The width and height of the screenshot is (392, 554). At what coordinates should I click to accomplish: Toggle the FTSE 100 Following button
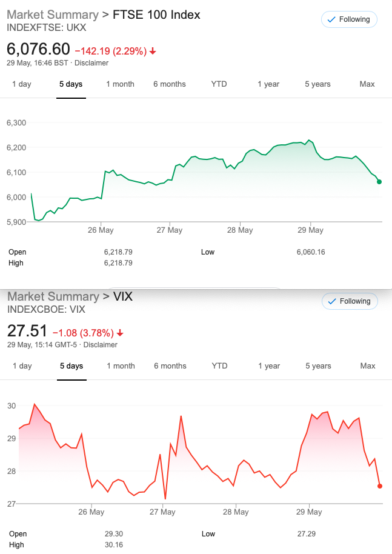point(349,19)
